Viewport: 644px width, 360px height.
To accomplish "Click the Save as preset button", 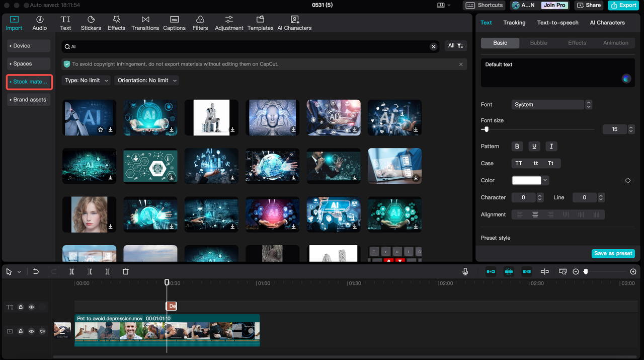I will [613, 253].
